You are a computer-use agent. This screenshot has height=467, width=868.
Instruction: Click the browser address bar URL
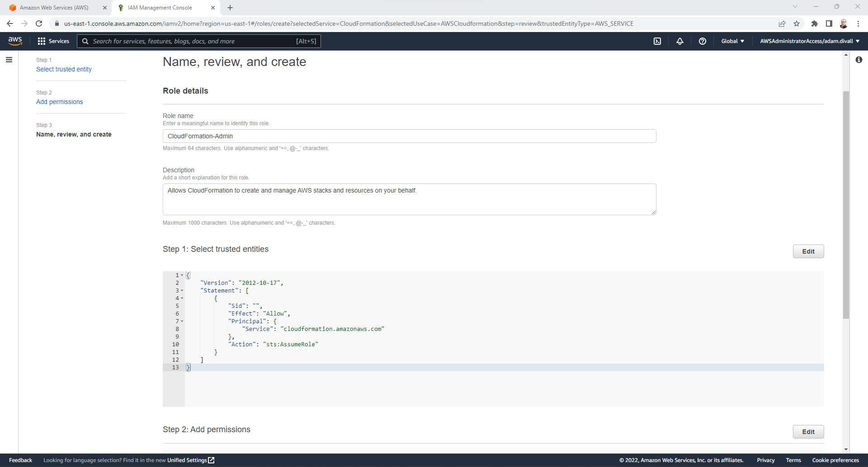point(348,24)
